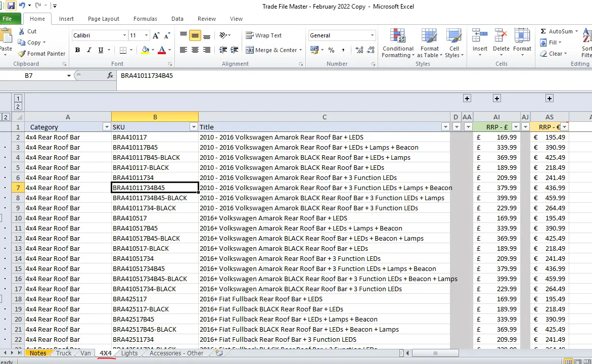Align text right
This screenshot has height=364, width=592.
[207, 50]
